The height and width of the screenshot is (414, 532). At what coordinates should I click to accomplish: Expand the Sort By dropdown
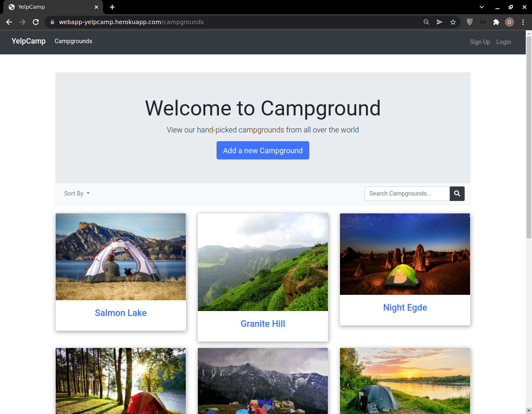[x=77, y=194]
